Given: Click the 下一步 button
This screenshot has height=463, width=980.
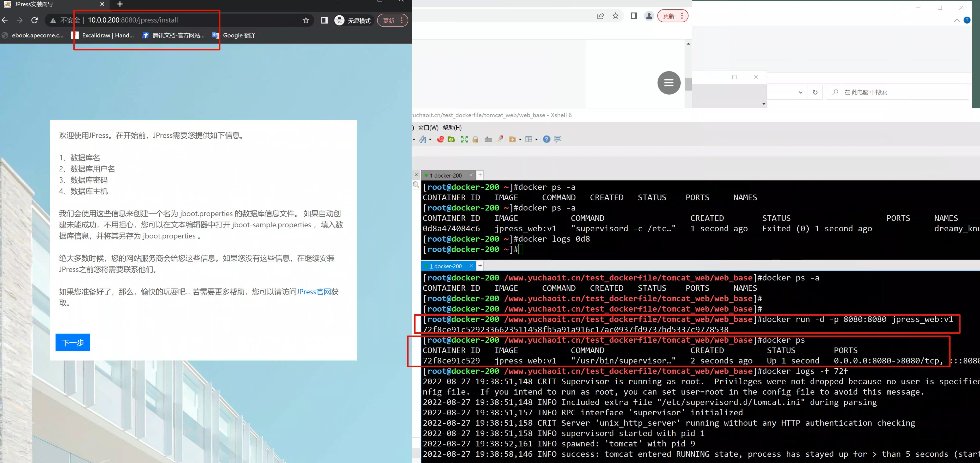Looking at the screenshot, I should [x=73, y=343].
